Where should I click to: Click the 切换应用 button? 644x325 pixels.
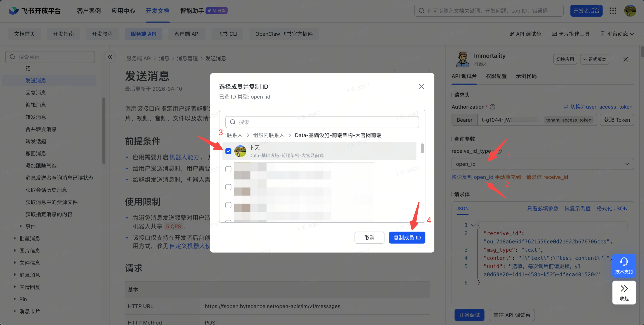(x=565, y=59)
